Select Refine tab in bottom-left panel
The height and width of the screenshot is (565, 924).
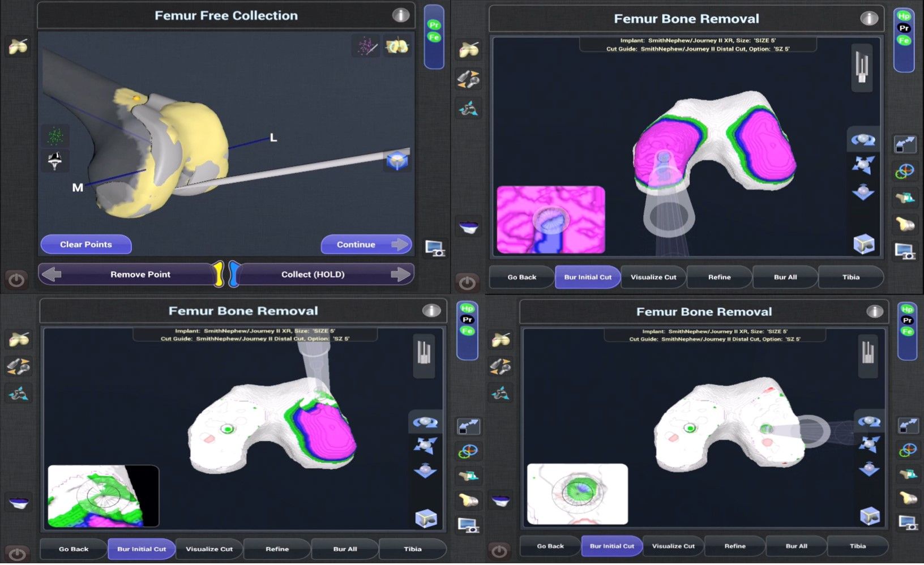(x=277, y=549)
